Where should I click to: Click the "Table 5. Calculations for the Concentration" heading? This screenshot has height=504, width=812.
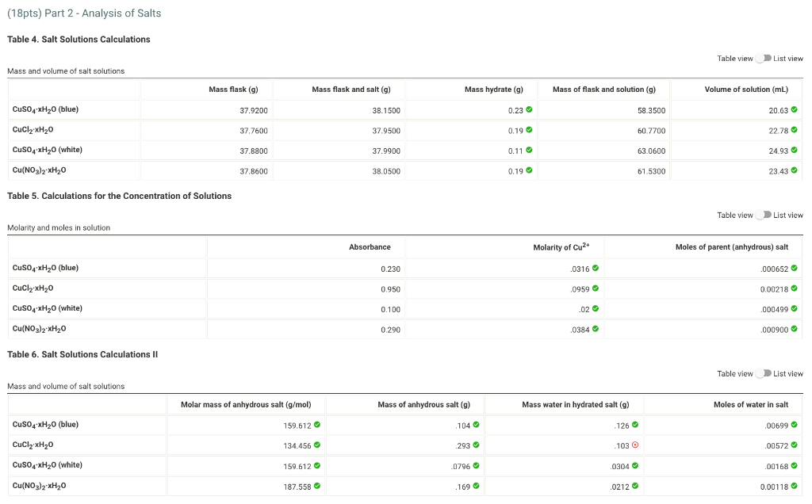click(119, 196)
